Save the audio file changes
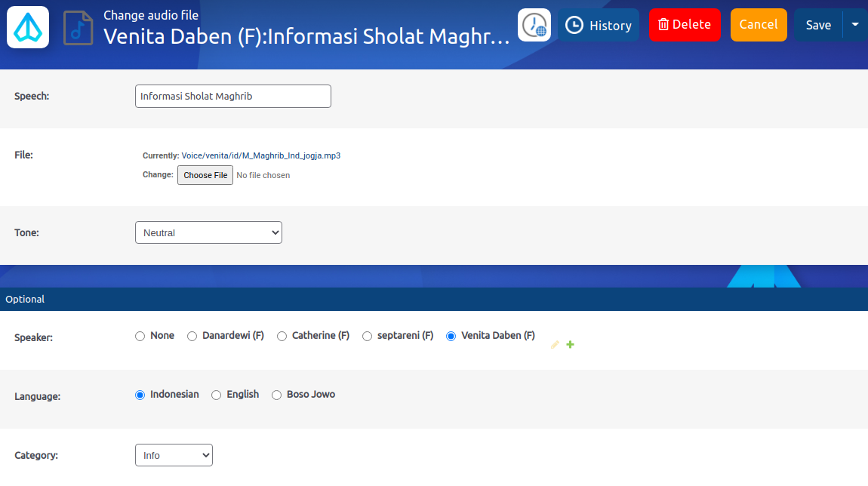The width and height of the screenshot is (868, 486). (818, 25)
